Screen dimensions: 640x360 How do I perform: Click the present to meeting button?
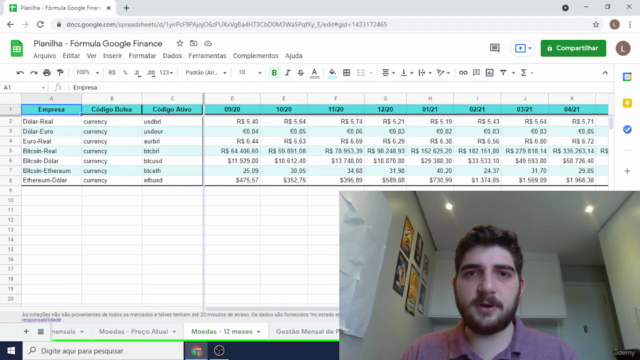[522, 48]
